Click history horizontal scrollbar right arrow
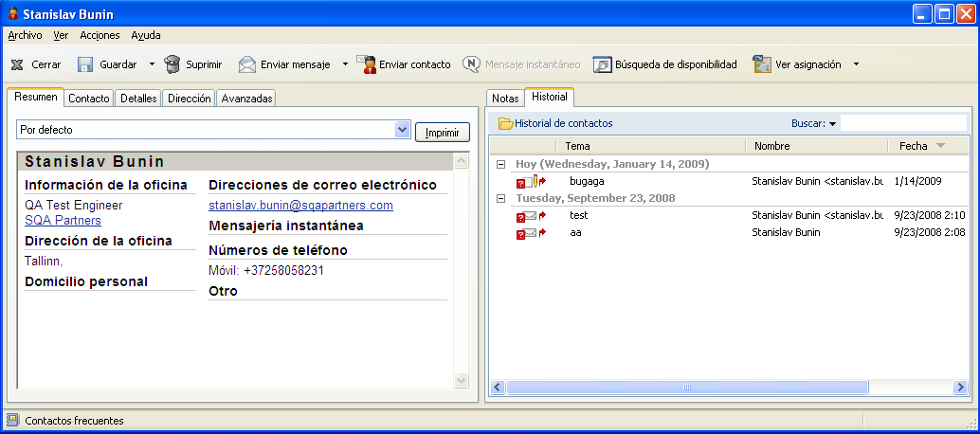This screenshot has width=980, height=434. (x=960, y=388)
